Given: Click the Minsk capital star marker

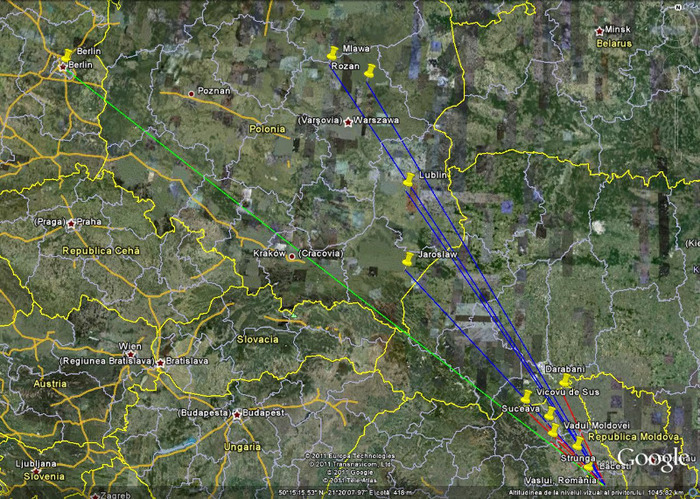Looking at the screenshot, I should [x=599, y=31].
